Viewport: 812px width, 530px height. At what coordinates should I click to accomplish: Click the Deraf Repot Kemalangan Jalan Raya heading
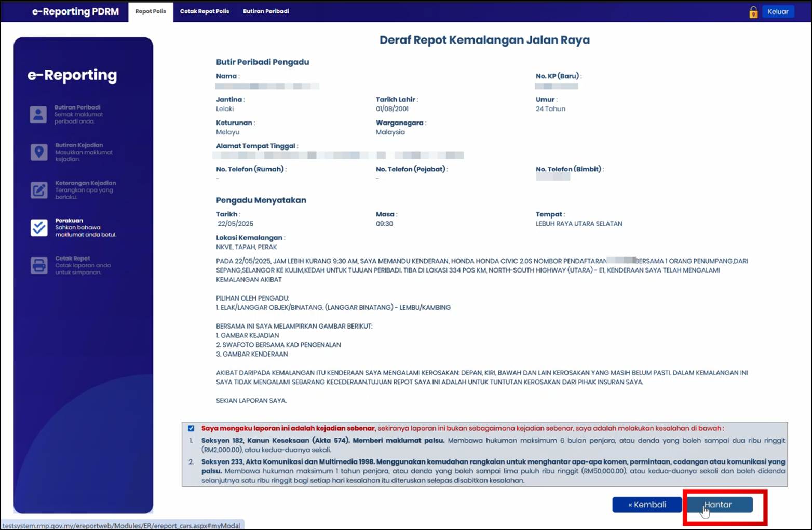(484, 40)
